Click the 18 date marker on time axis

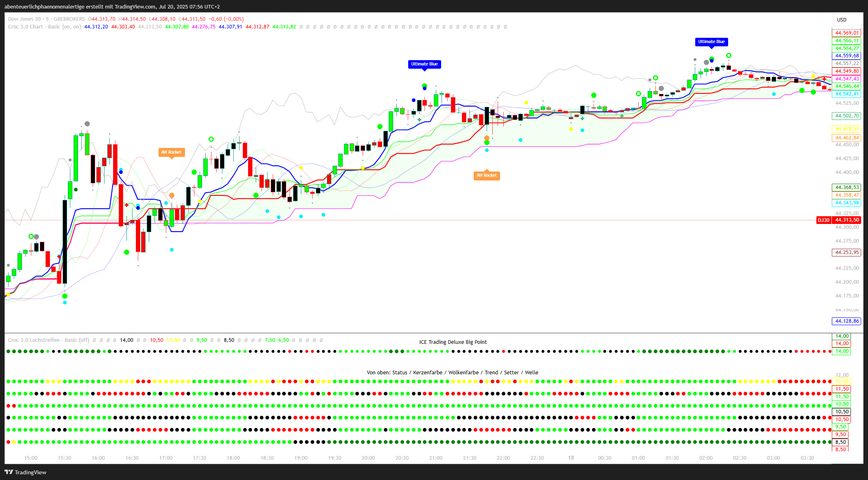coord(571,458)
